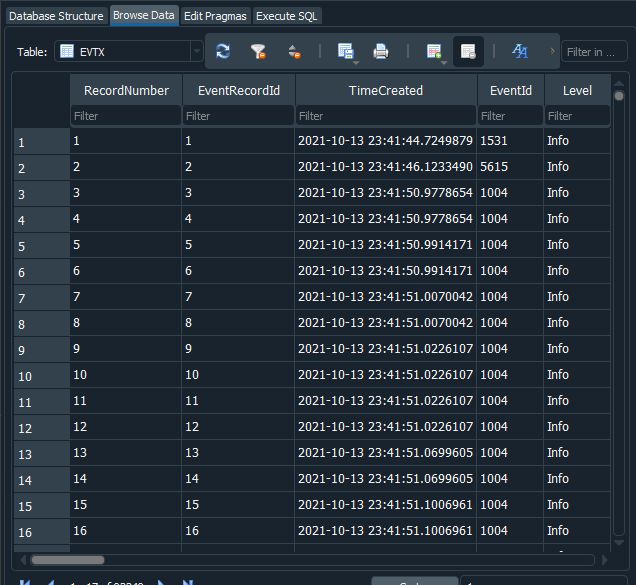The width and height of the screenshot is (636, 585).
Task: Select the Browse Data tab
Action: click(144, 15)
